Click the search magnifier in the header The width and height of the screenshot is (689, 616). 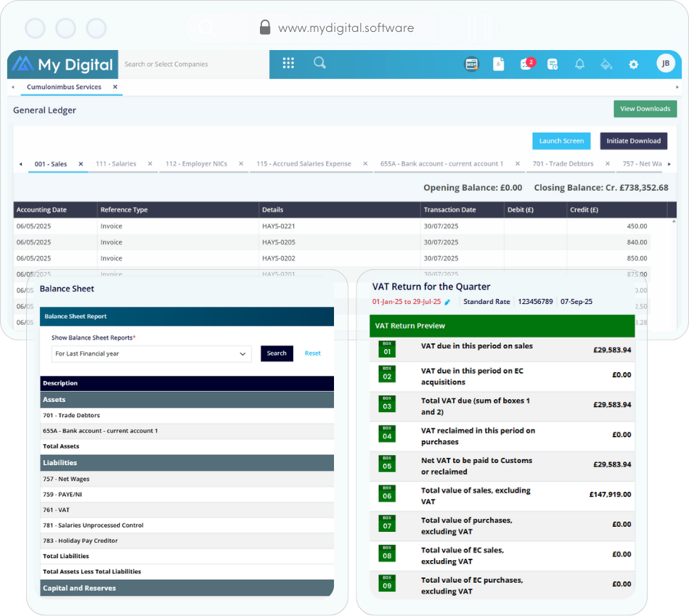tap(319, 63)
